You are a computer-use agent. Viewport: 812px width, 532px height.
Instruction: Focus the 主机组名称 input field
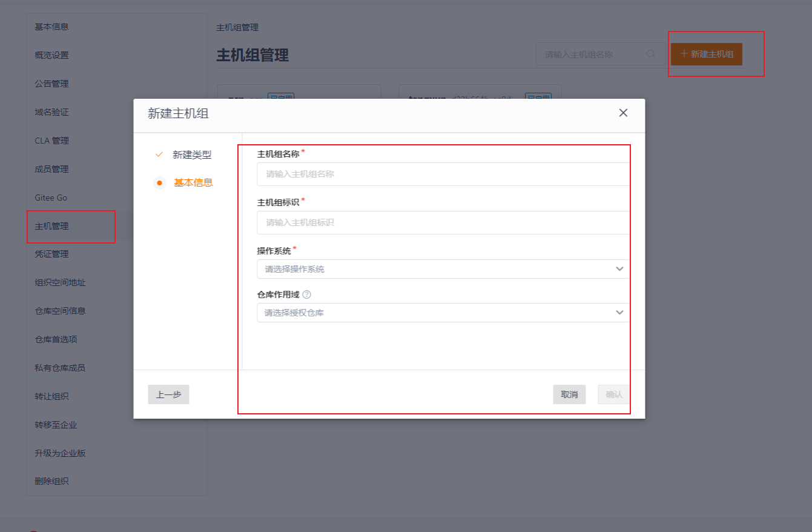[x=444, y=174]
